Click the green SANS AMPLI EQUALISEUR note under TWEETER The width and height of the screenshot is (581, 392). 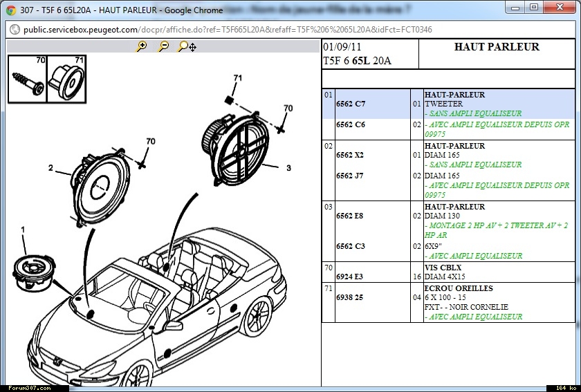473,113
